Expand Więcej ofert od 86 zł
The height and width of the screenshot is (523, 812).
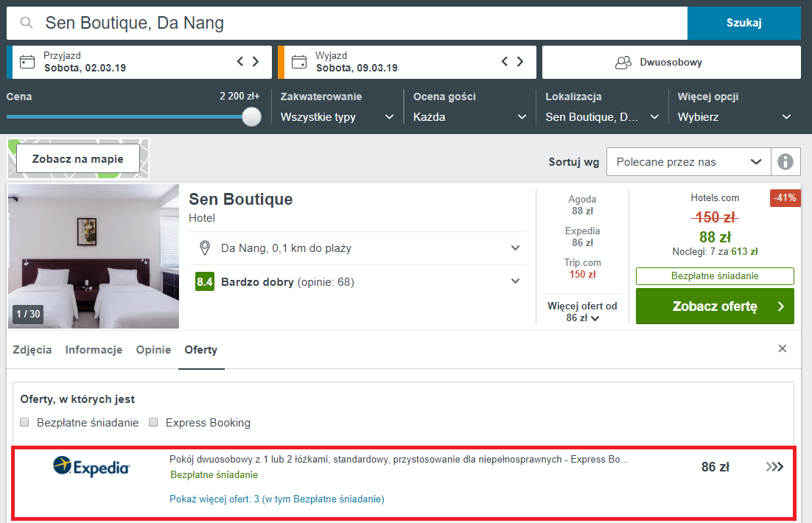coord(582,312)
